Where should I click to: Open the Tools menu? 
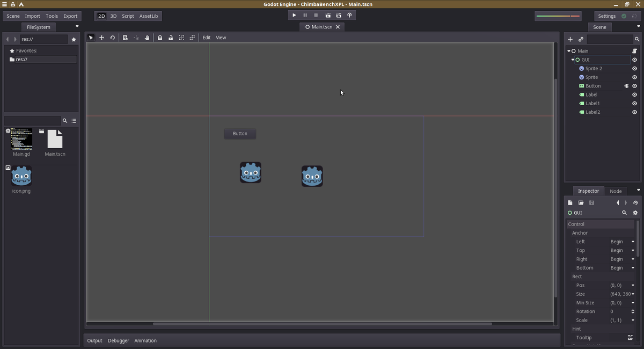click(52, 16)
